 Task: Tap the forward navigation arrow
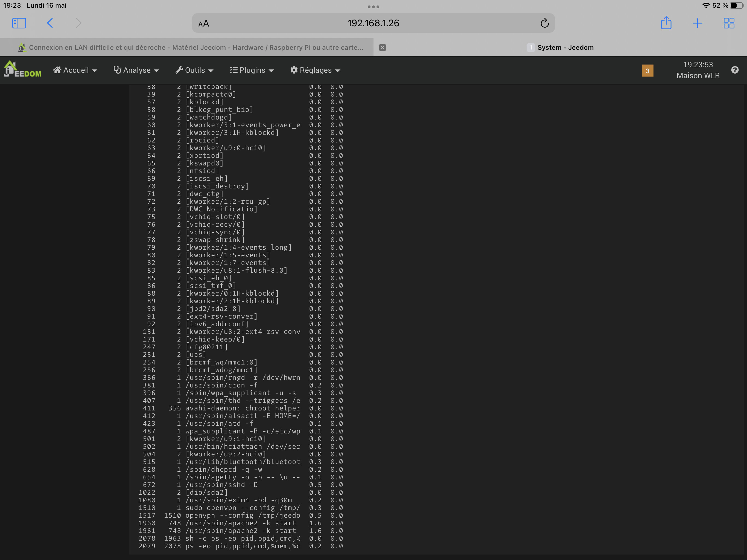pos(78,23)
